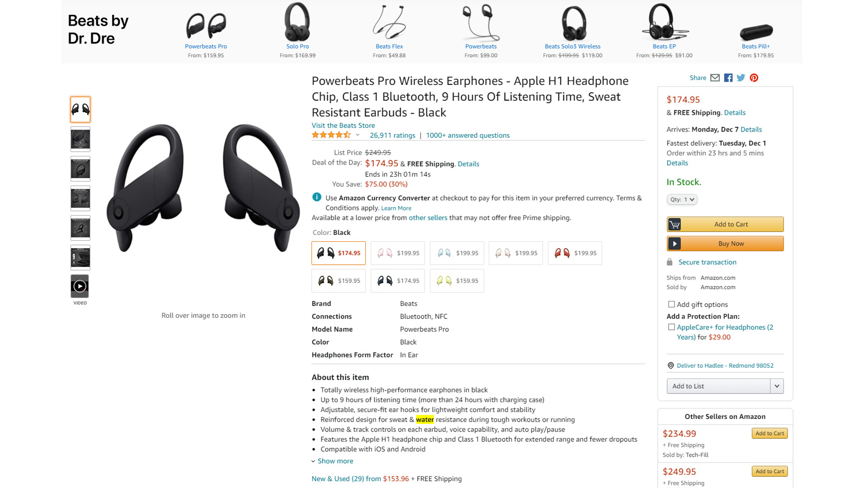Click the deliver-to location pin icon
Screen dimensions: 868x488
671,366
